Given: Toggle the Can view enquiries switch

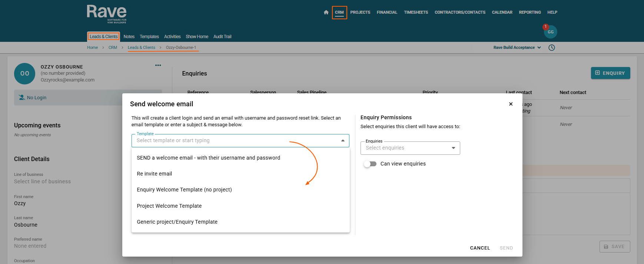Looking at the screenshot, I should coord(370,164).
